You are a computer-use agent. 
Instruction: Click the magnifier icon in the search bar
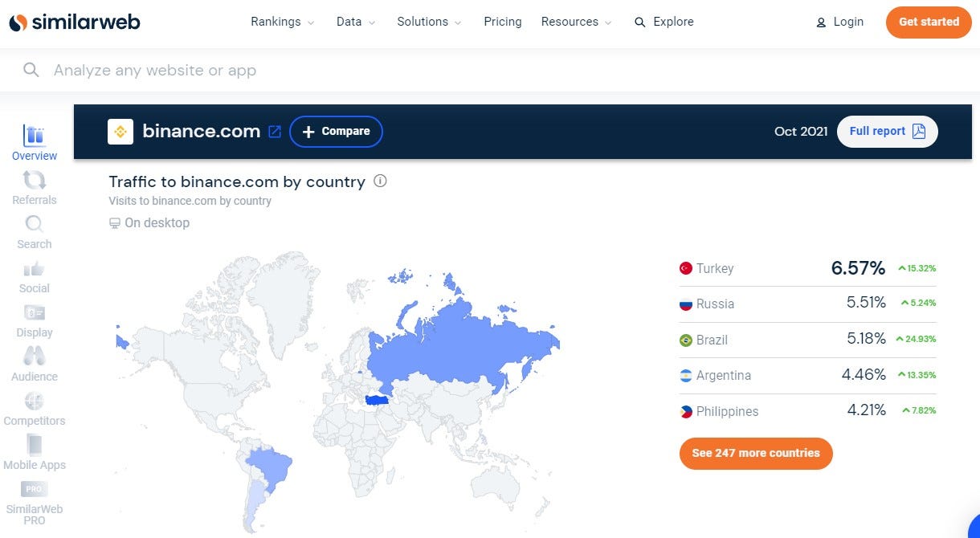coord(31,70)
